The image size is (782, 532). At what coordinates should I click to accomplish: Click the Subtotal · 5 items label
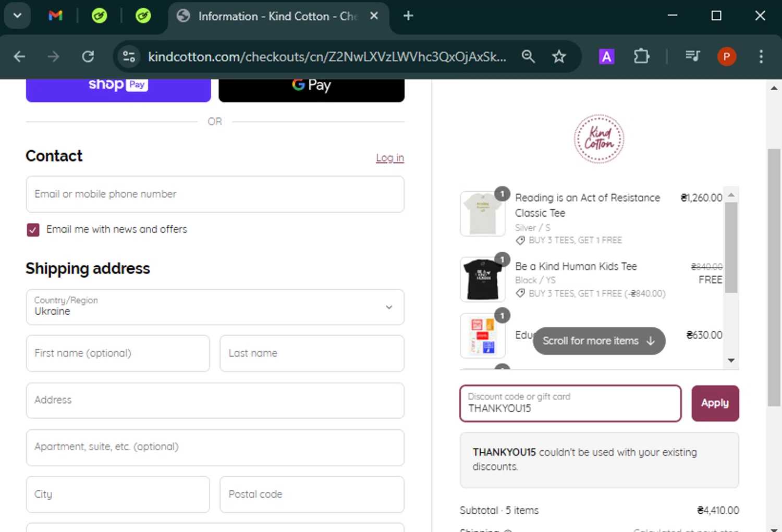(499, 511)
